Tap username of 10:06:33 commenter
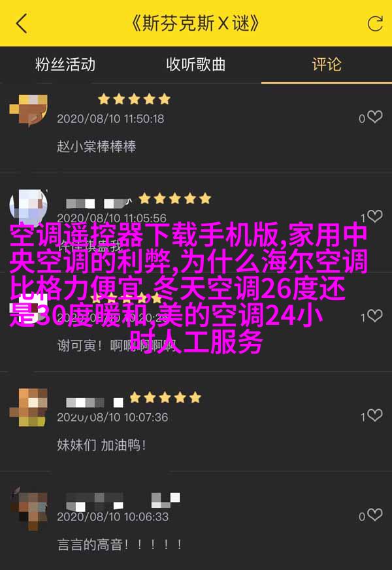392x570 pixels. (x=123, y=501)
